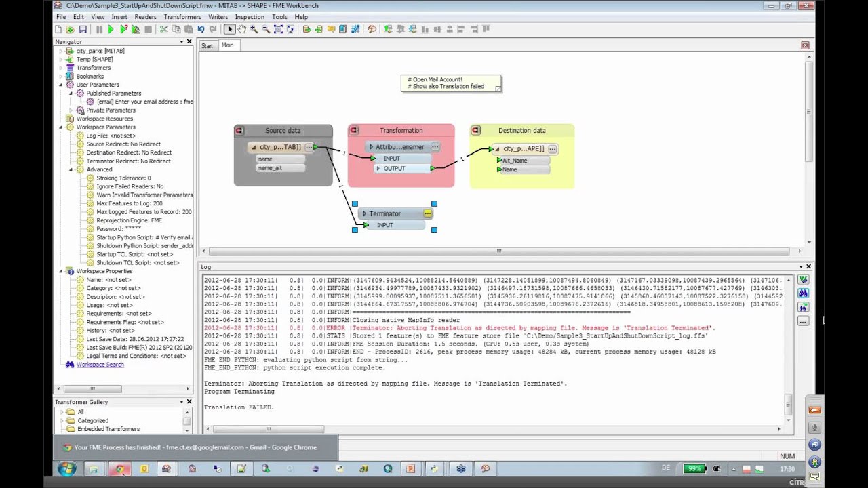Image resolution: width=868 pixels, height=488 pixels.
Task: Select the email published parameter entry
Action: [x=144, y=102]
